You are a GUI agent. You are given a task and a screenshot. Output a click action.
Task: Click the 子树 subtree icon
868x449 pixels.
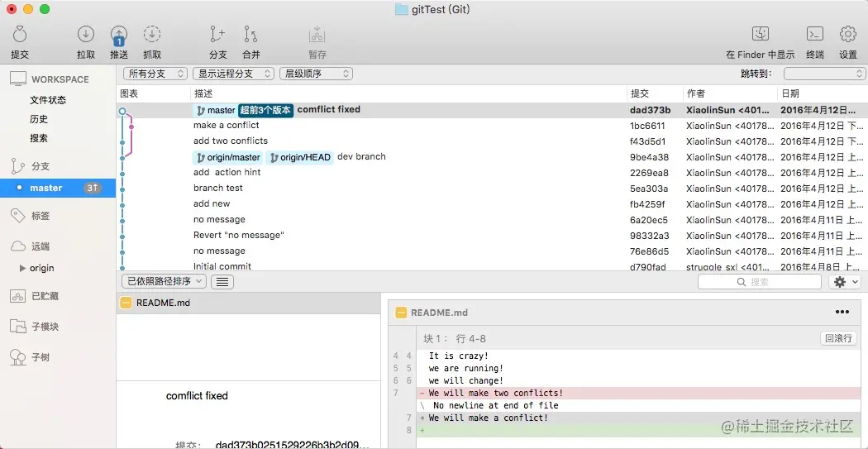pos(18,357)
